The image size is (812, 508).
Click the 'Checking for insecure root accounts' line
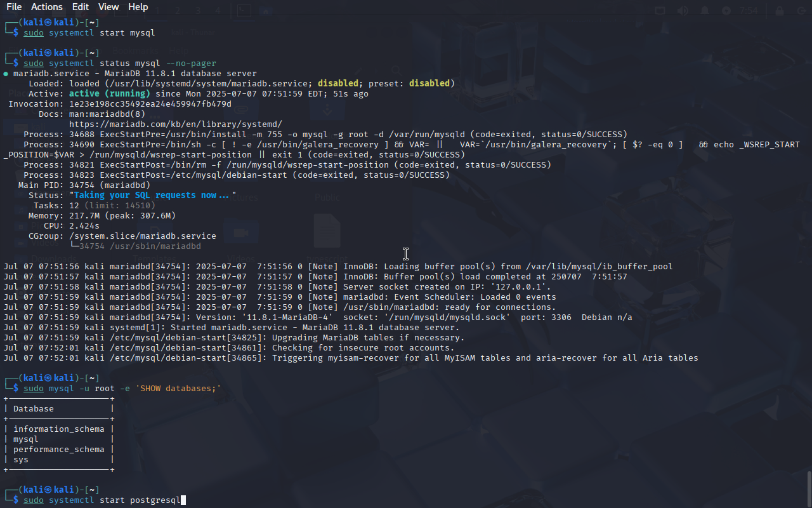coord(228,348)
